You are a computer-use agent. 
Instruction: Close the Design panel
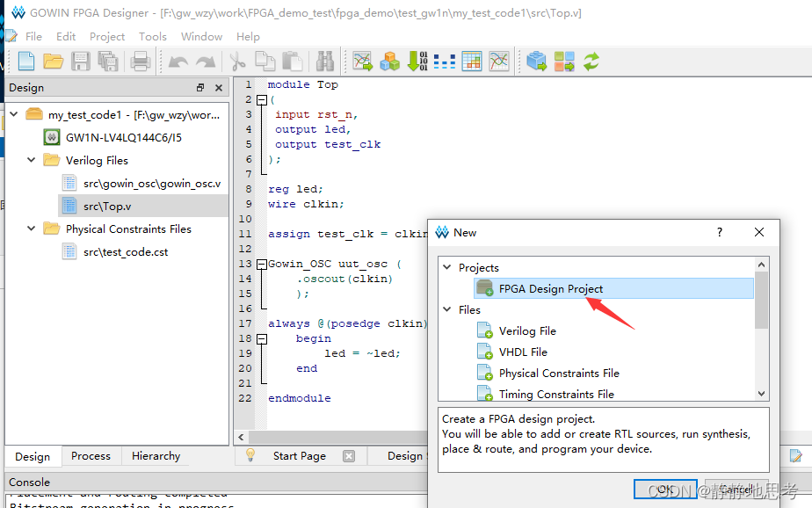[219, 88]
